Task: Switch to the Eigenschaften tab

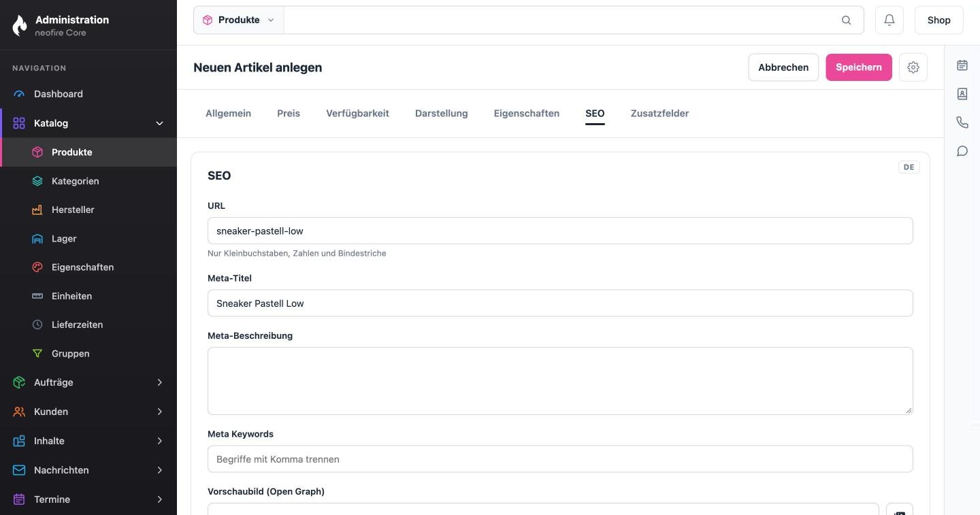Action: click(x=526, y=114)
